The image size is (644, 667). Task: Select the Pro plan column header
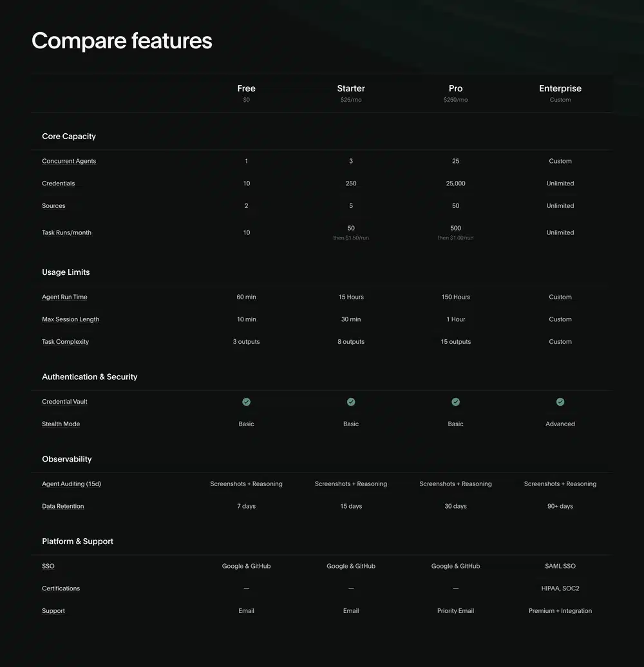(455, 88)
